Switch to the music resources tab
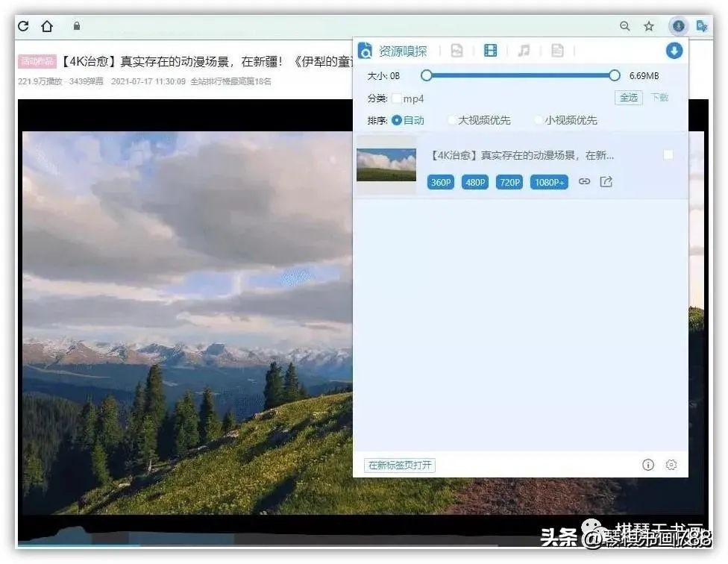Screen dimensions: 728x564 tap(524, 50)
